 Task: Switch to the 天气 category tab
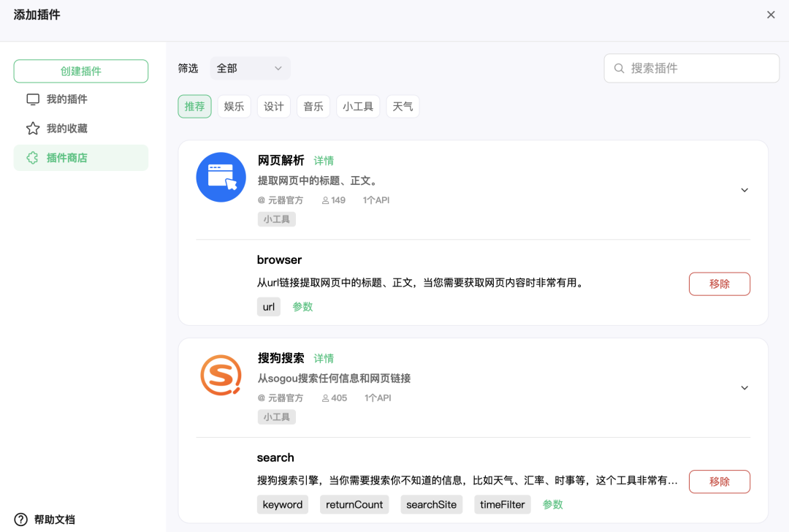[403, 107]
